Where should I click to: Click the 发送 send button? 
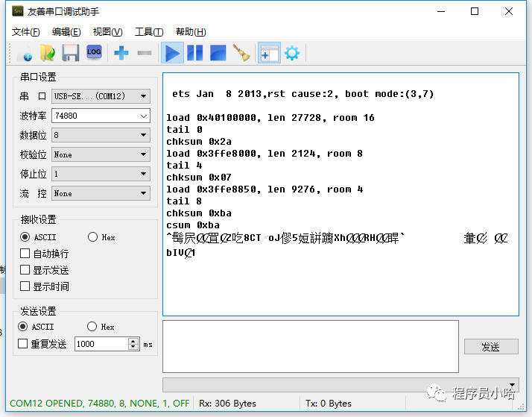click(x=490, y=347)
